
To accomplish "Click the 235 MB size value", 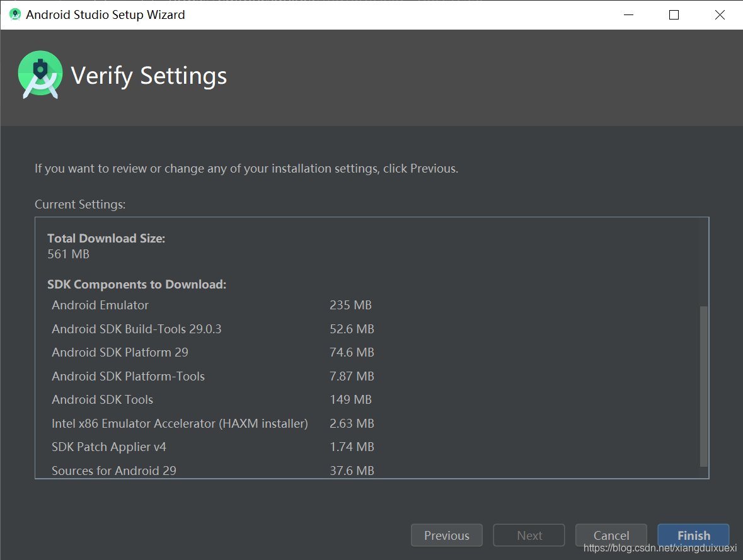I will pyautogui.click(x=350, y=305).
